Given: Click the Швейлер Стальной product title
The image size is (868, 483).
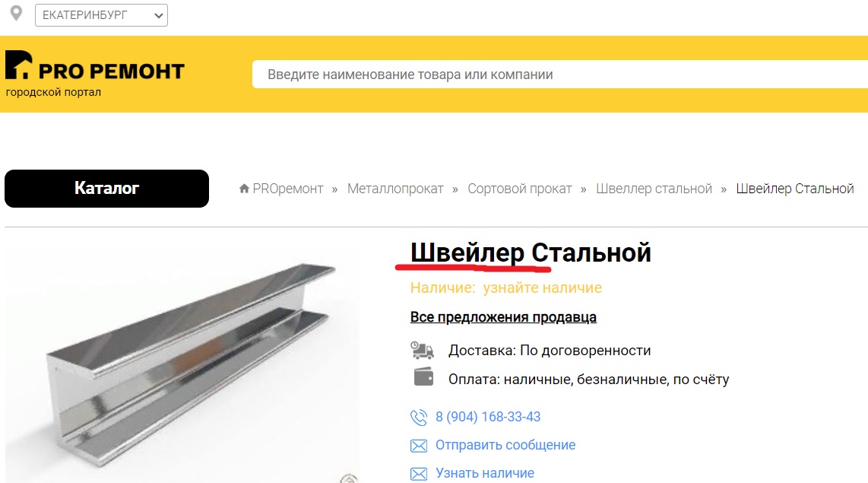Looking at the screenshot, I should (531, 253).
